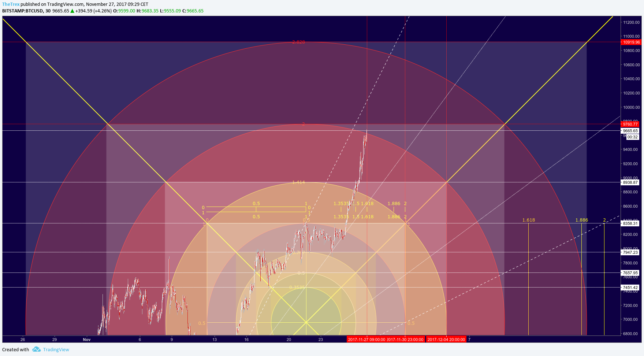Screen dimensions: 644x356
Task: Click the 2.828 arc label at top
Action: pos(298,42)
